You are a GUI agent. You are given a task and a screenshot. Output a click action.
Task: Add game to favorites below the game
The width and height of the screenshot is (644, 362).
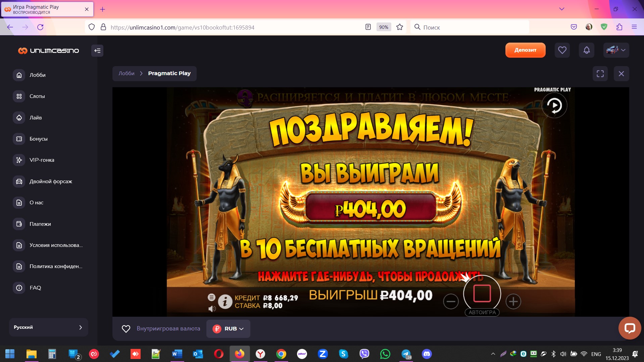point(126,329)
